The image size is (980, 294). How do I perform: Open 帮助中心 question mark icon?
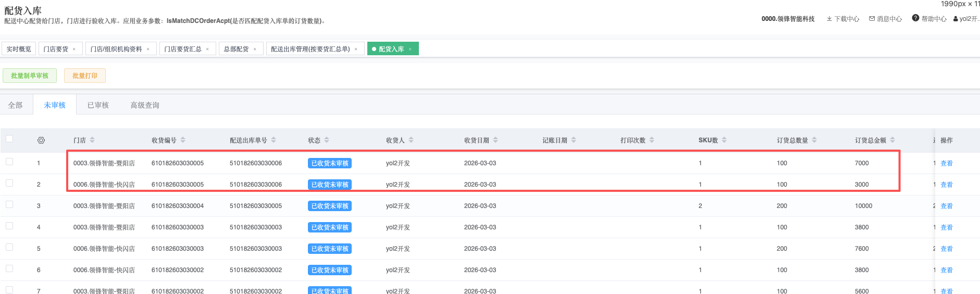click(x=915, y=18)
